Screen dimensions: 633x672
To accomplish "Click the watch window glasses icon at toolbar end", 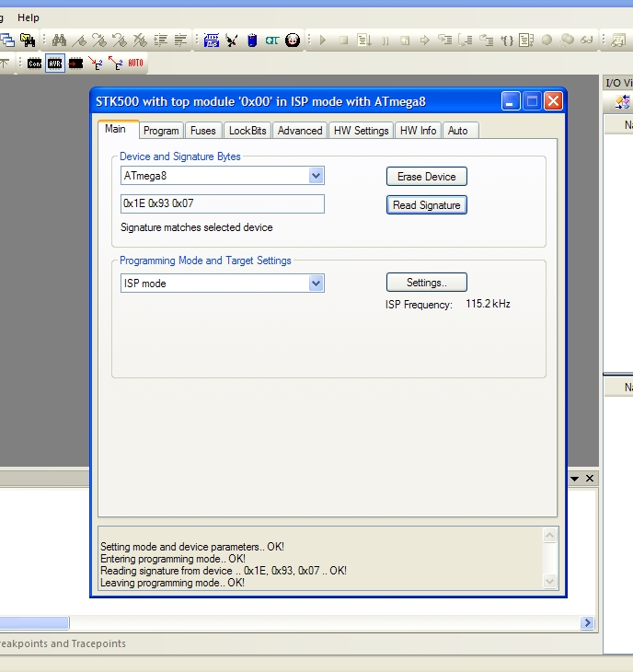I will pyautogui.click(x=618, y=41).
